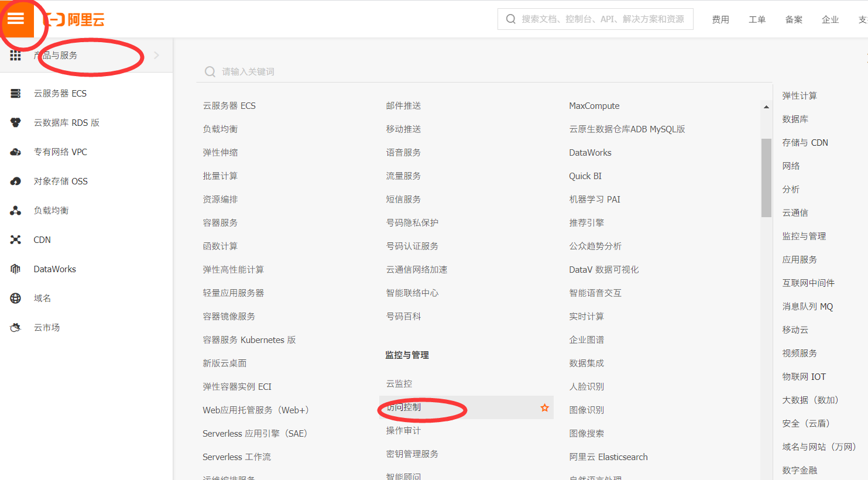
Task: Star the 访问控制 service as favorite
Action: pyautogui.click(x=545, y=408)
